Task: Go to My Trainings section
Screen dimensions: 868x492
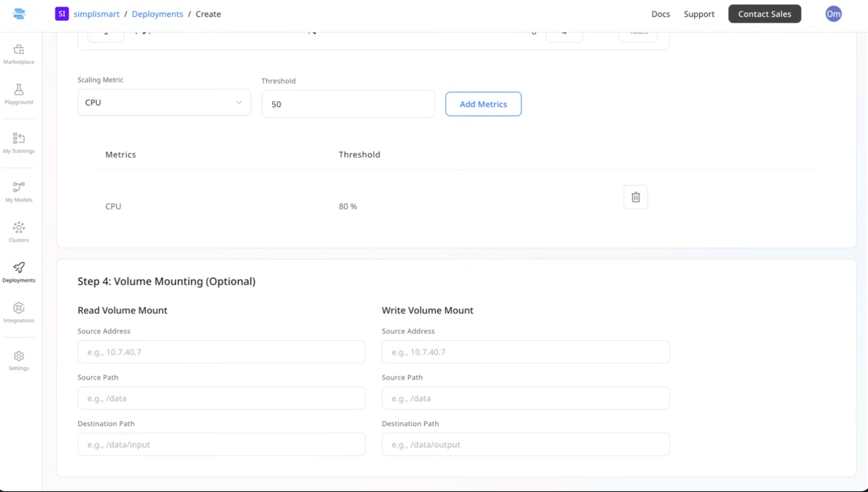Action: point(19,143)
